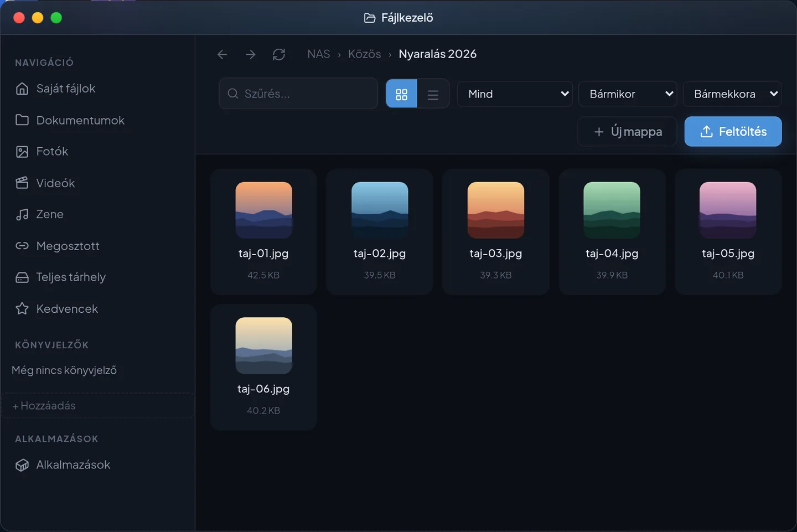
Task: Select the taj-04.jpg thumbnail
Action: [612, 210]
